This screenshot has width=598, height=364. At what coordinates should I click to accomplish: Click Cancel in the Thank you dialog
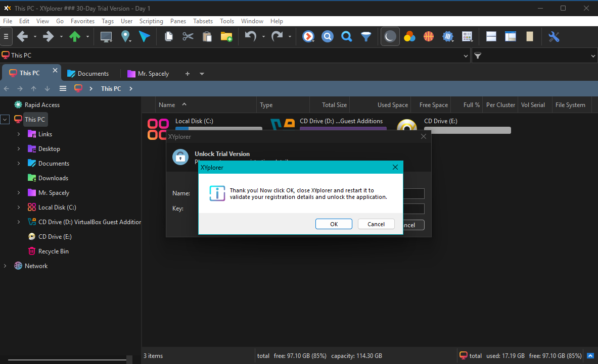pos(376,224)
